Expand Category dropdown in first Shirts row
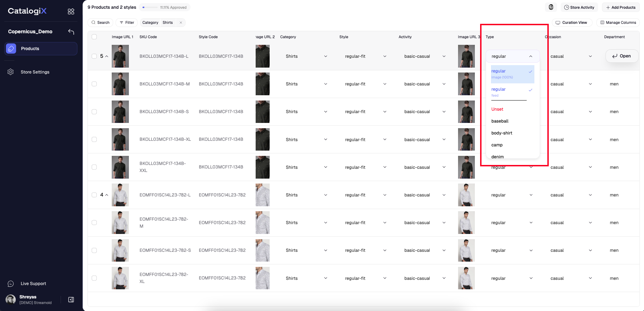644x311 pixels. pyautogui.click(x=325, y=56)
